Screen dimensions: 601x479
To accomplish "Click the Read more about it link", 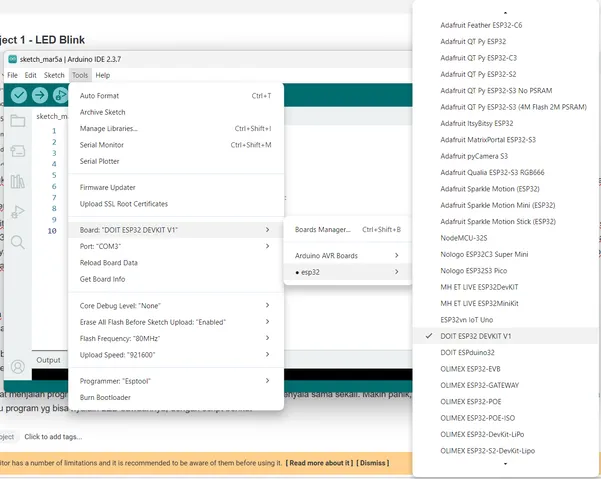I will pyautogui.click(x=320, y=463).
